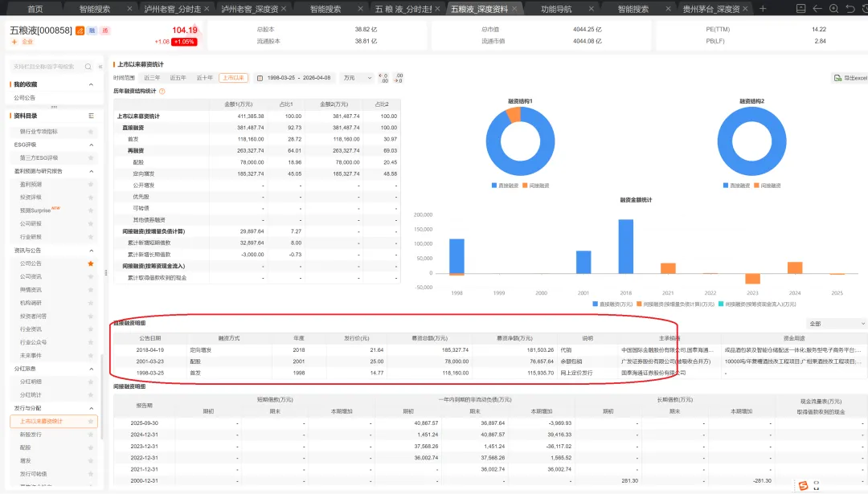Open the calendar icon for the date range
The height and width of the screenshot is (494, 868).
pyautogui.click(x=260, y=78)
